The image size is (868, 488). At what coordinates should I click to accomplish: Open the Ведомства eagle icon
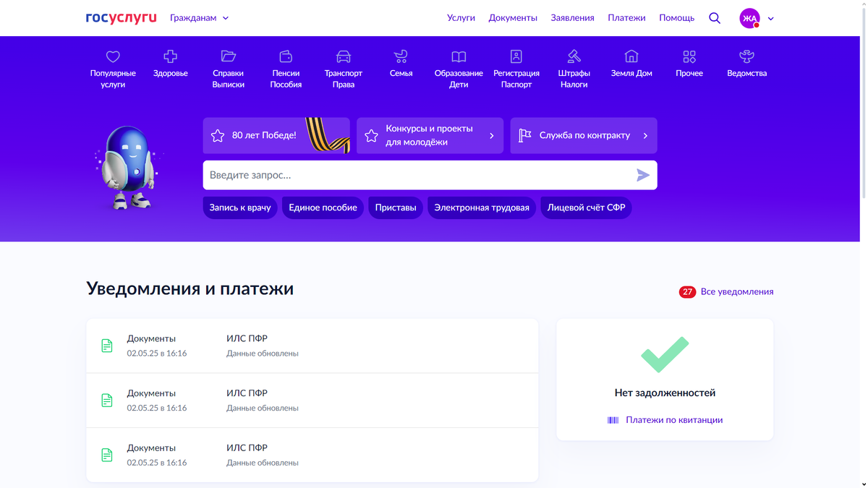(746, 56)
